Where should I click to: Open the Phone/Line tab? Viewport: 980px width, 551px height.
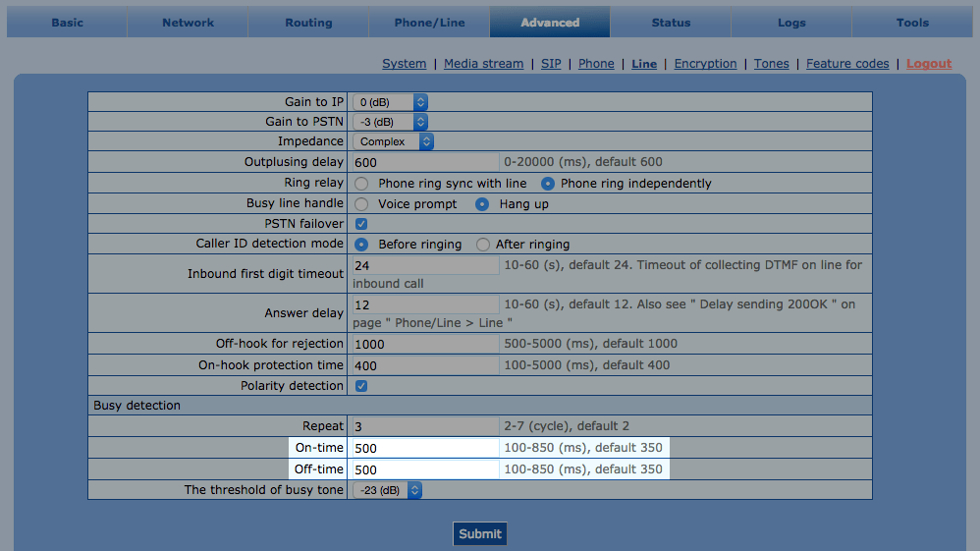pos(429,23)
